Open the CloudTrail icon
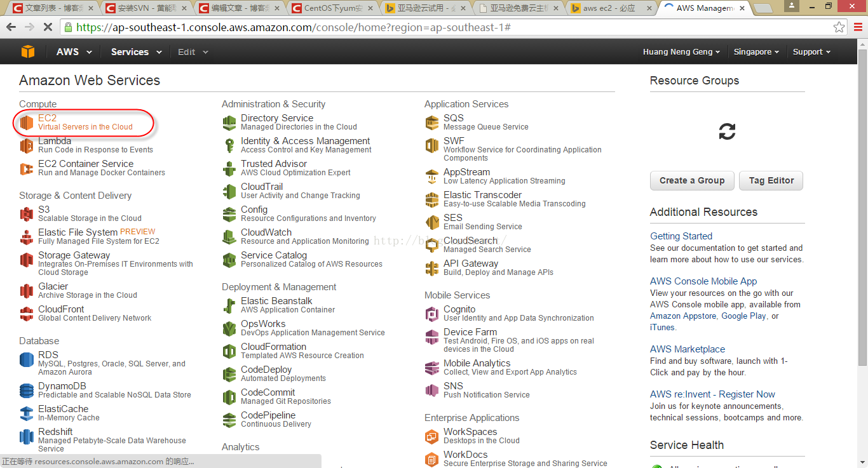868x468 pixels. click(x=229, y=191)
